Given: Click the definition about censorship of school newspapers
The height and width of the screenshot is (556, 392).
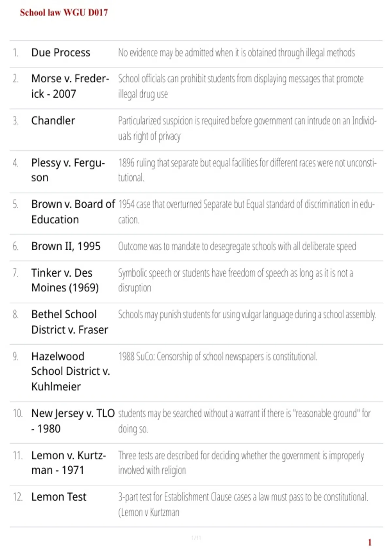Looking at the screenshot, I should (218, 356).
